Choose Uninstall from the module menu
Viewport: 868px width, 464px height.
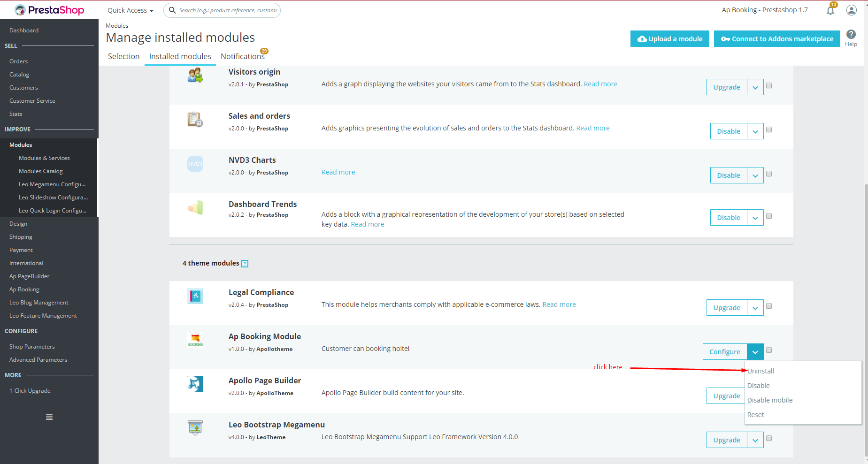[x=760, y=371]
